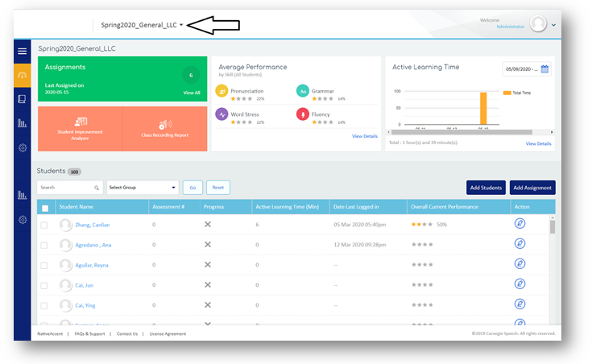592x364 pixels.
Task: Click the Go button
Action: tap(193, 188)
